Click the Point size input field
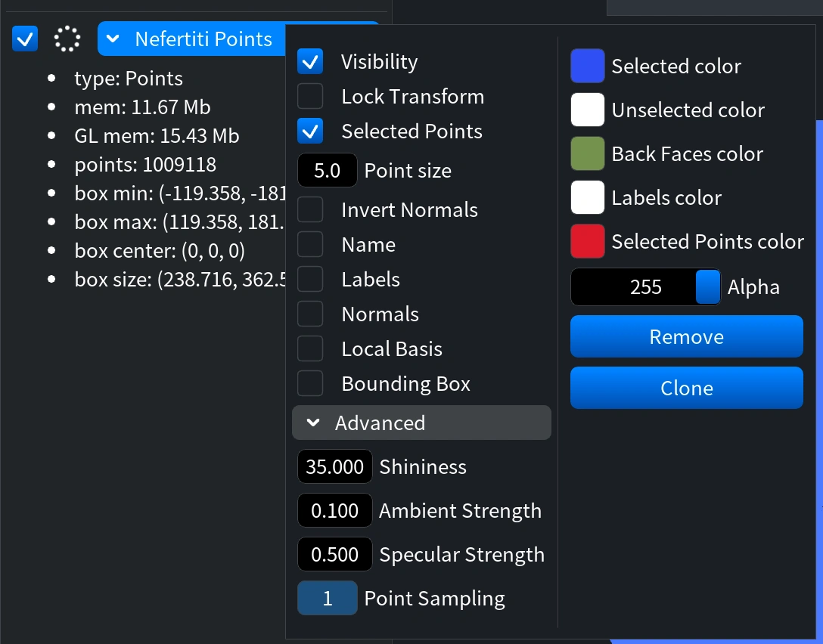 click(x=328, y=170)
